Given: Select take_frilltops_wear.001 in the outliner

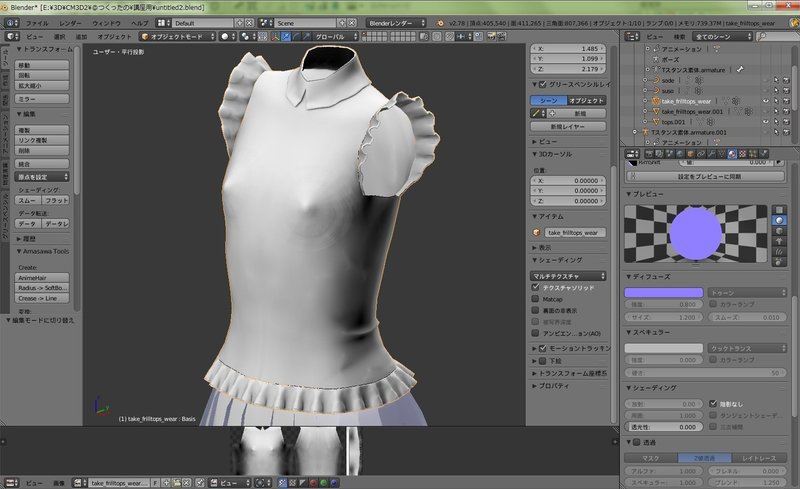Looking at the screenshot, I should 692,111.
